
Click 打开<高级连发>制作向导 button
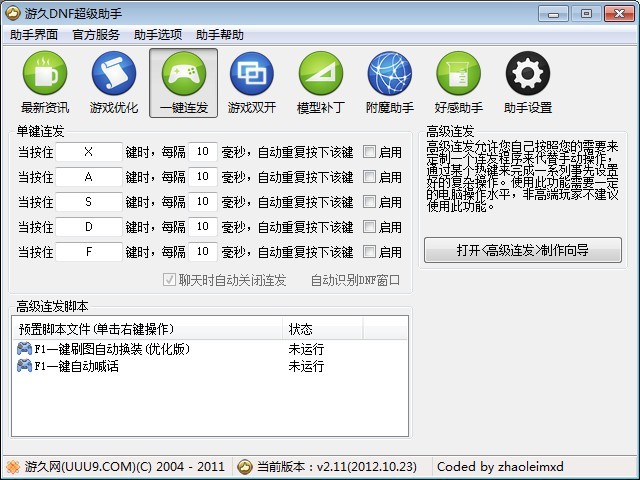pyautogui.click(x=523, y=250)
